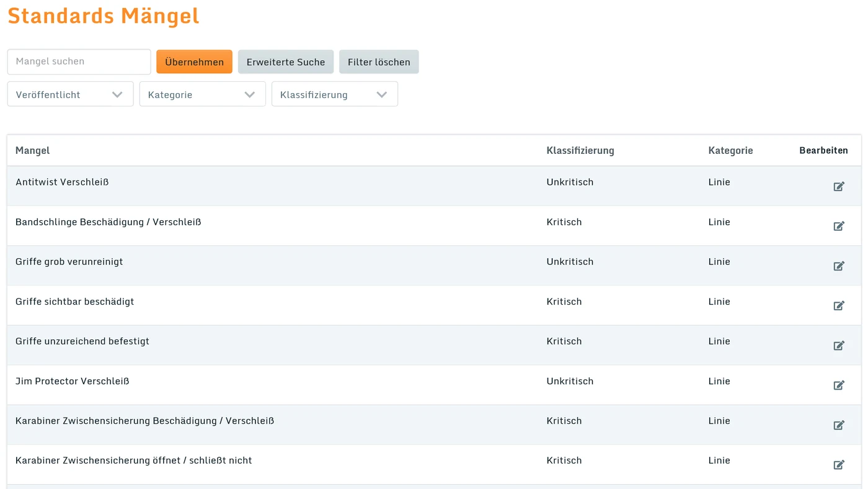The width and height of the screenshot is (868, 489).
Task: Select the Jim Protector Verschleiß name
Action: (x=73, y=380)
